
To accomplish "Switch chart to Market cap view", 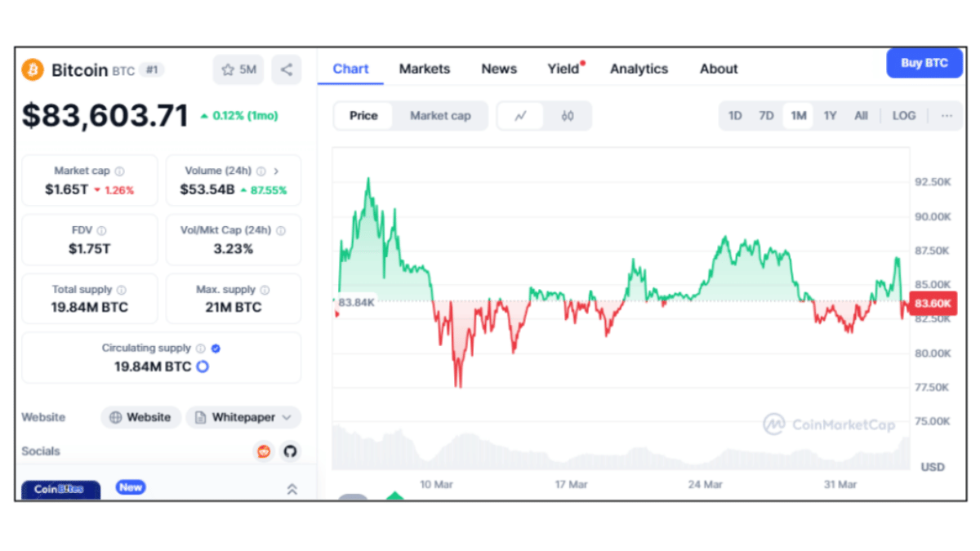I will (x=440, y=116).
